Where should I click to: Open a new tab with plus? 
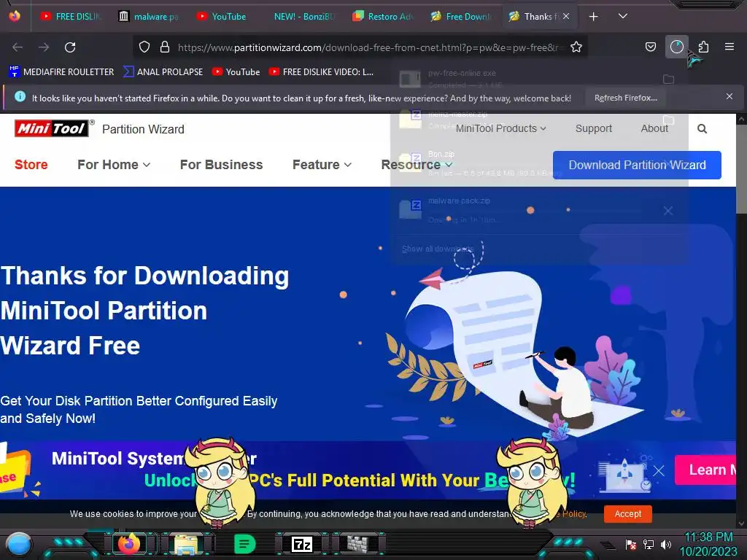593,17
